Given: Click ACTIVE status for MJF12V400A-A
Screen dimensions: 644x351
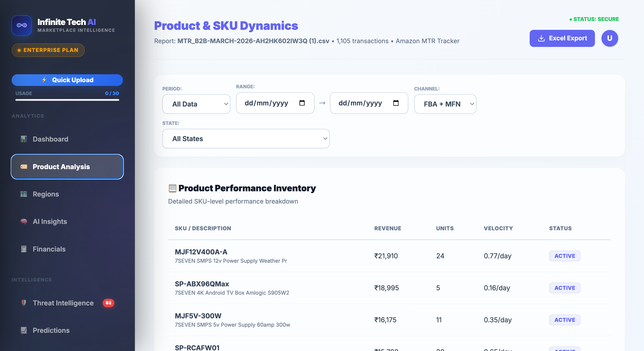Looking at the screenshot, I should click(x=565, y=256).
